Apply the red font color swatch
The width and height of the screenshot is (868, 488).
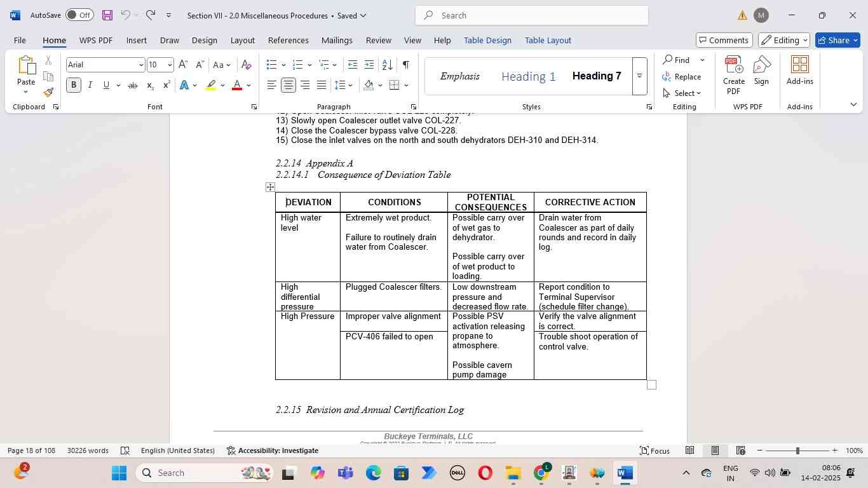[x=237, y=85]
